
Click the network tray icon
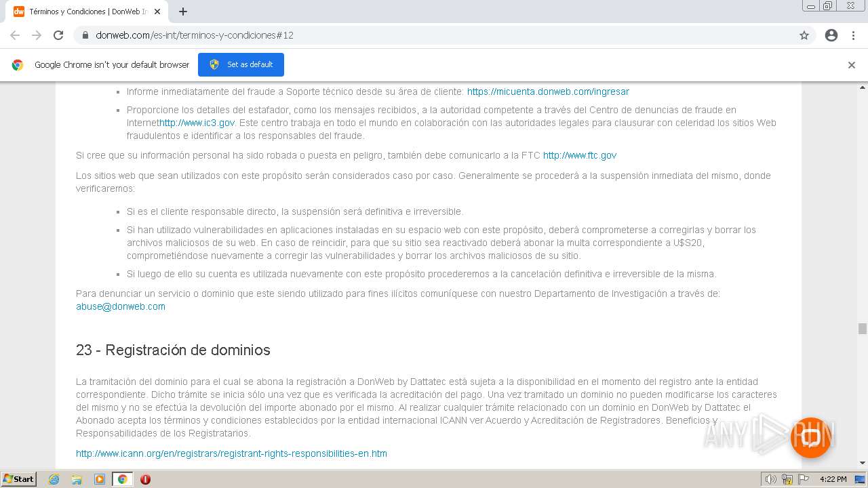(x=787, y=479)
